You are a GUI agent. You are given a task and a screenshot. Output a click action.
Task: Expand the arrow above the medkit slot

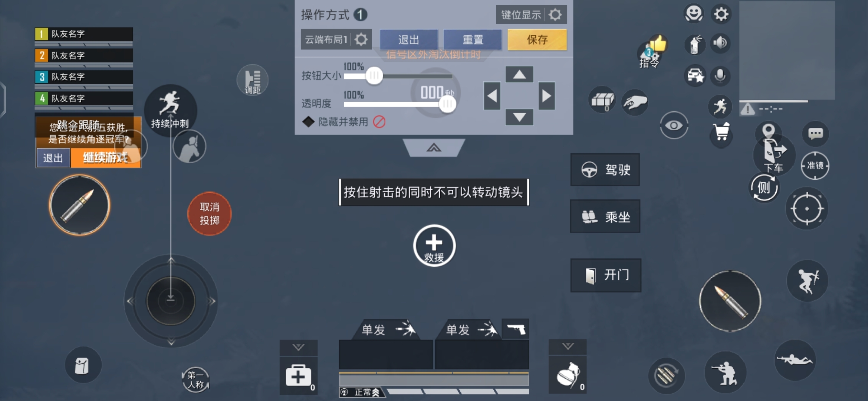click(299, 348)
